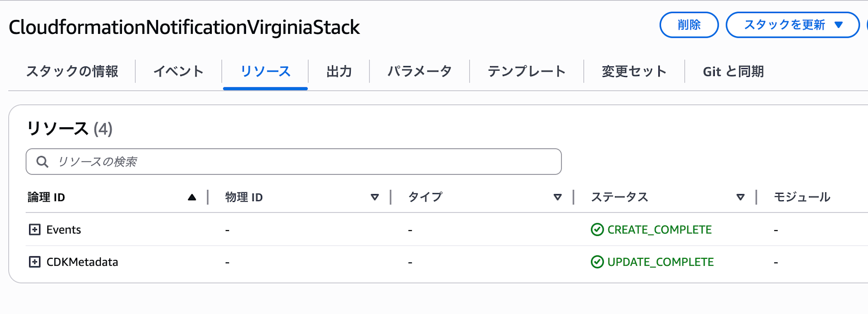View the テンプレート tab
Image resolution: width=868 pixels, height=314 pixels.
[526, 71]
